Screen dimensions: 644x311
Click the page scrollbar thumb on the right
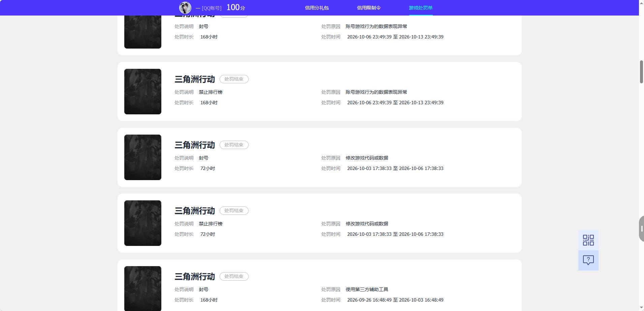click(641, 72)
